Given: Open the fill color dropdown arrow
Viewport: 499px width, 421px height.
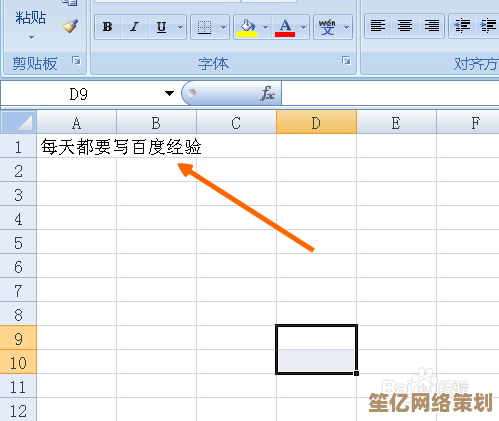Looking at the screenshot, I should (266, 27).
